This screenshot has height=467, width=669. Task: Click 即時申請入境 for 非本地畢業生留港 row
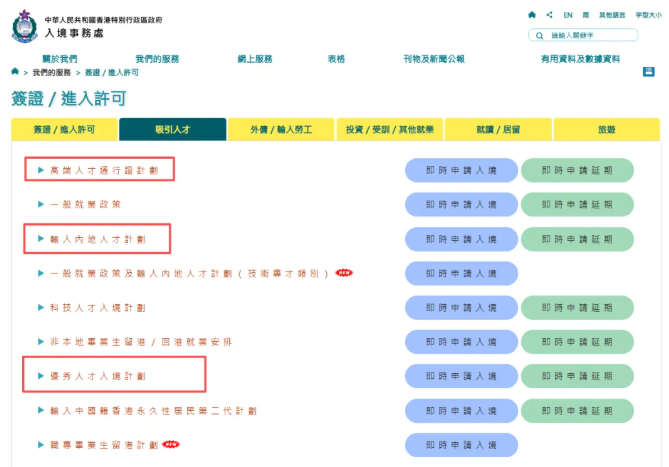461,342
